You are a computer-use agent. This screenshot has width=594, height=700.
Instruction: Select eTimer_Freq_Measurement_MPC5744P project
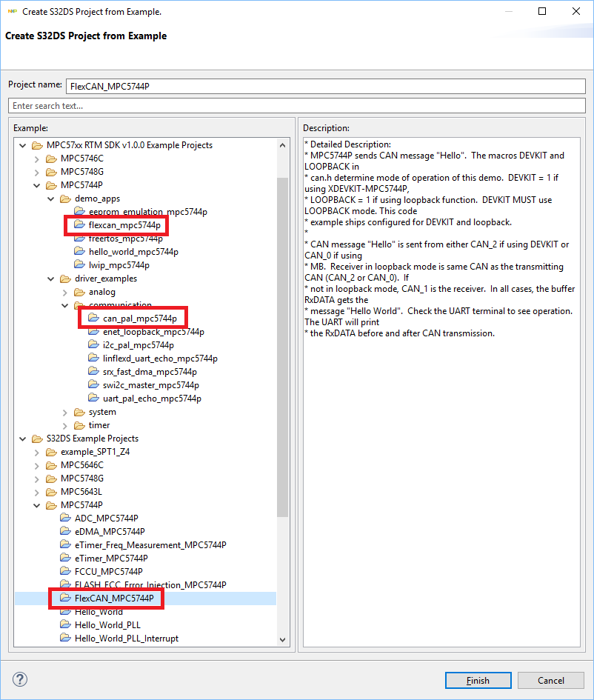[150, 545]
